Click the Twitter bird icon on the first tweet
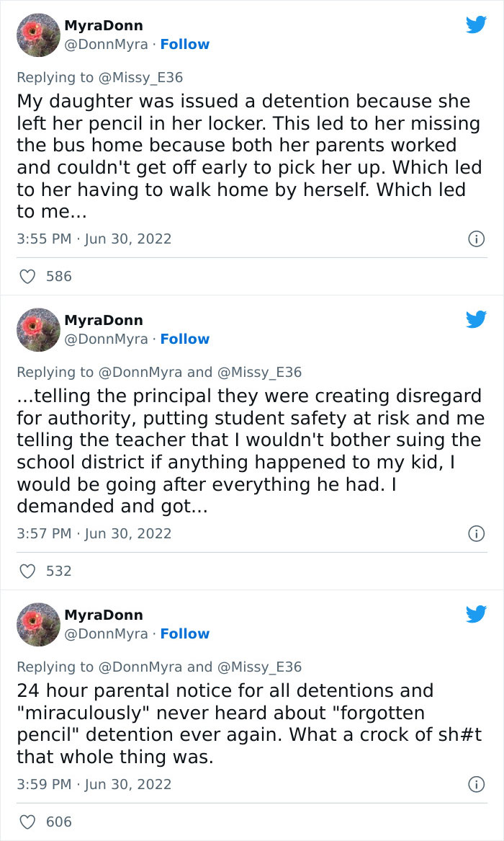 point(476,25)
